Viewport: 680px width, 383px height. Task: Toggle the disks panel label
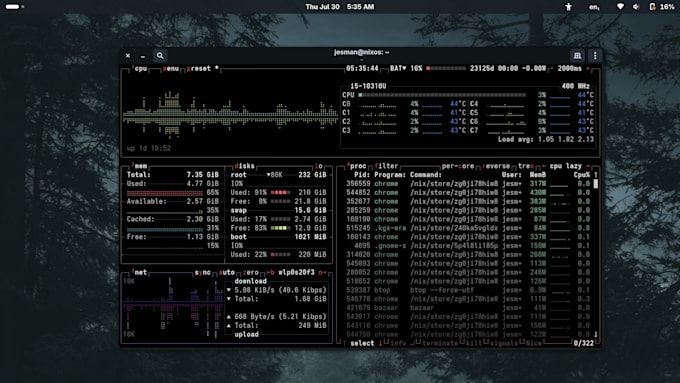click(x=244, y=166)
